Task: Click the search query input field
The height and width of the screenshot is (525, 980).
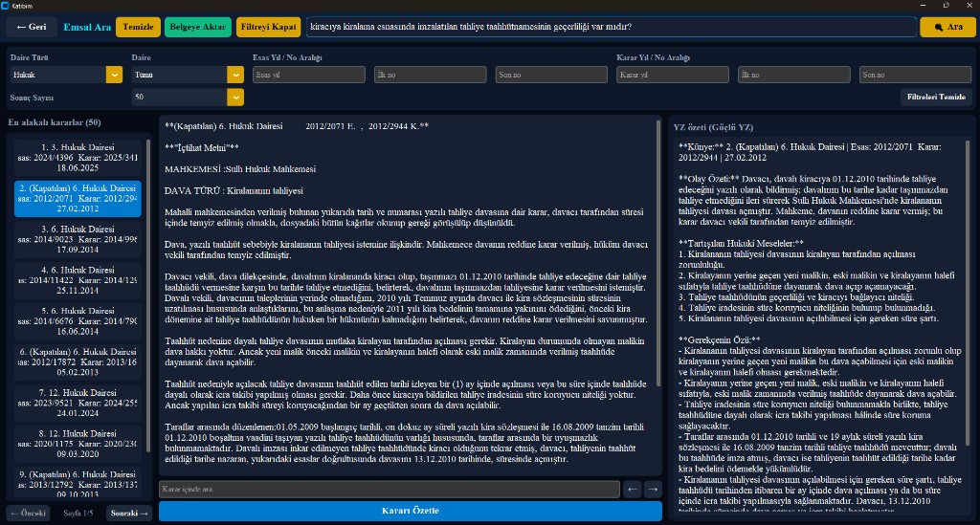Action: pos(611,27)
